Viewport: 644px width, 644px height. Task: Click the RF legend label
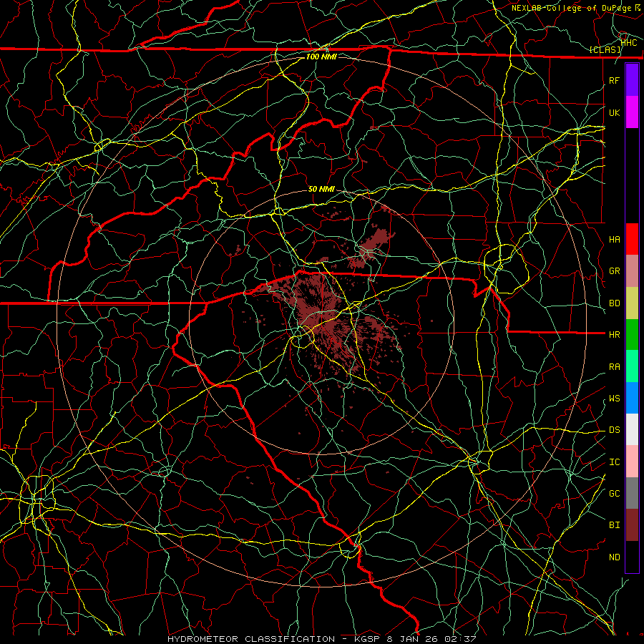pos(614,80)
